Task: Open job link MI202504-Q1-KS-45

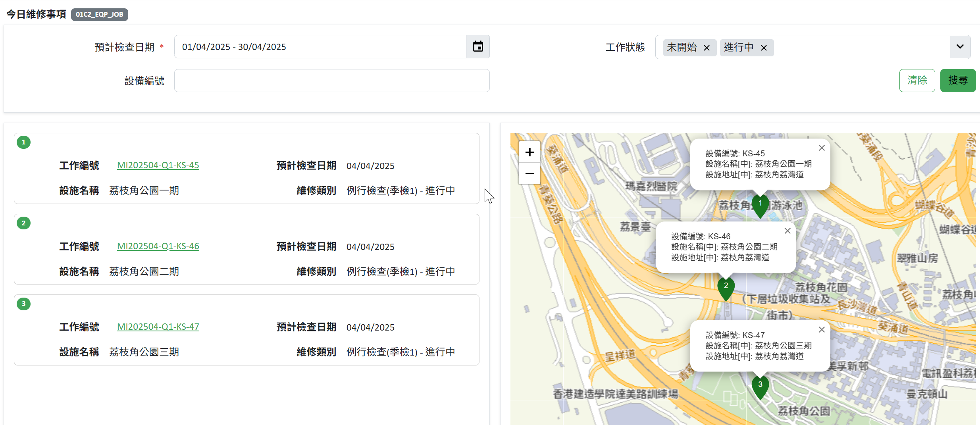Action: coord(158,165)
